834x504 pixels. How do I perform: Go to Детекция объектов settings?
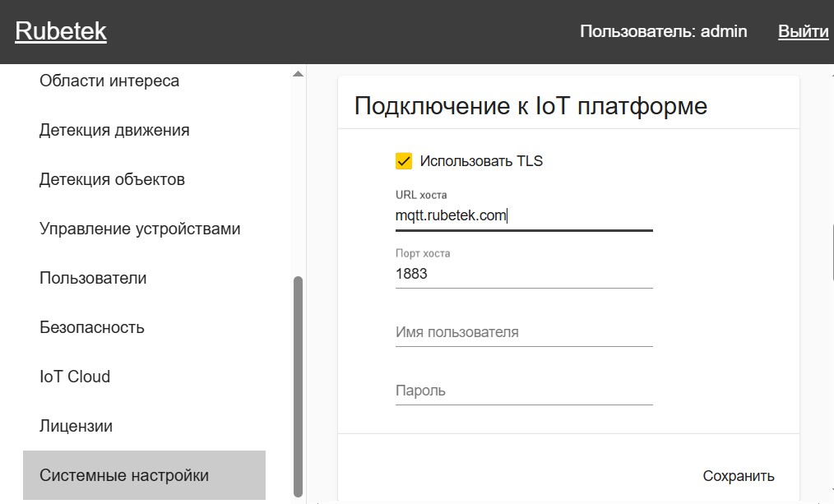tap(112, 179)
